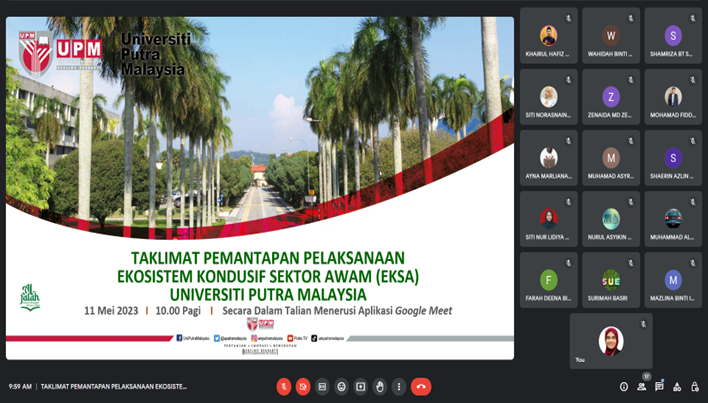Click Zenaida Md participant tile

(x=611, y=97)
